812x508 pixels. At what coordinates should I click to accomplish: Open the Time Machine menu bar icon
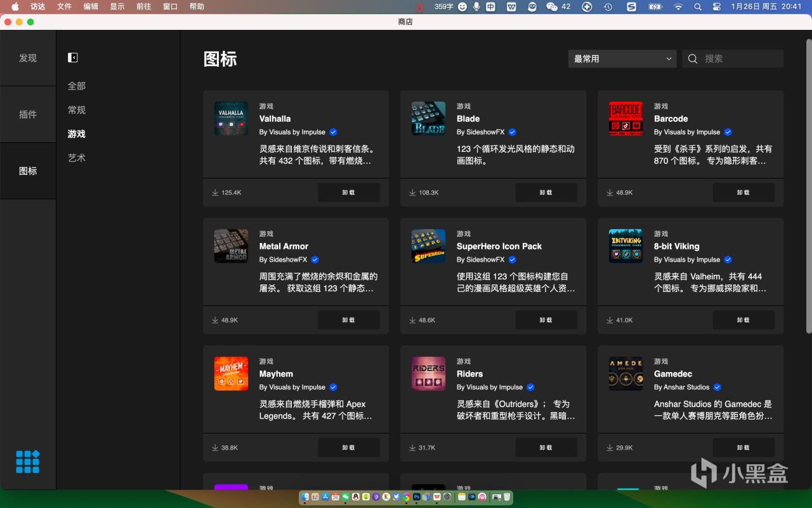(x=608, y=6)
